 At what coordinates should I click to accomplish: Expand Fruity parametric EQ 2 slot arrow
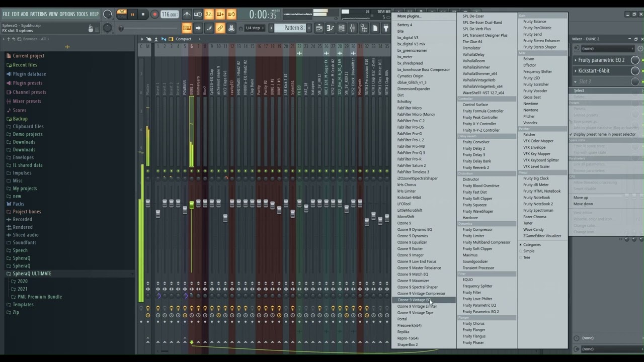coord(576,60)
